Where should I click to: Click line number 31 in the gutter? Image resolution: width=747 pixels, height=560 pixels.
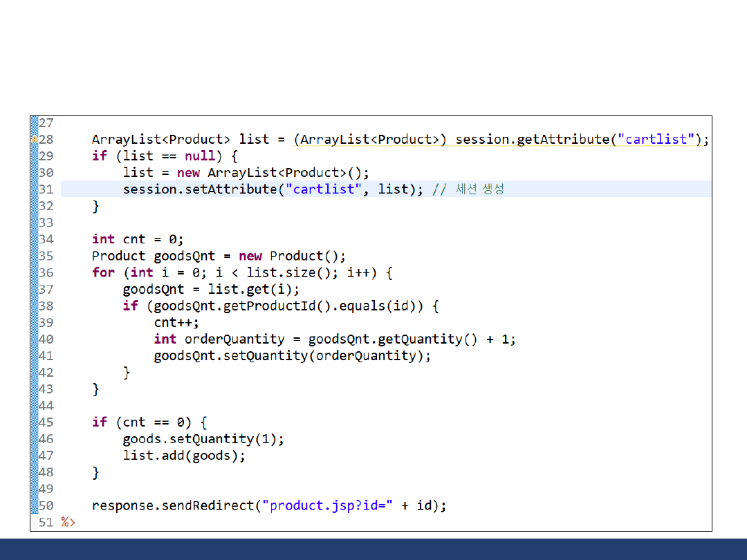click(46, 189)
